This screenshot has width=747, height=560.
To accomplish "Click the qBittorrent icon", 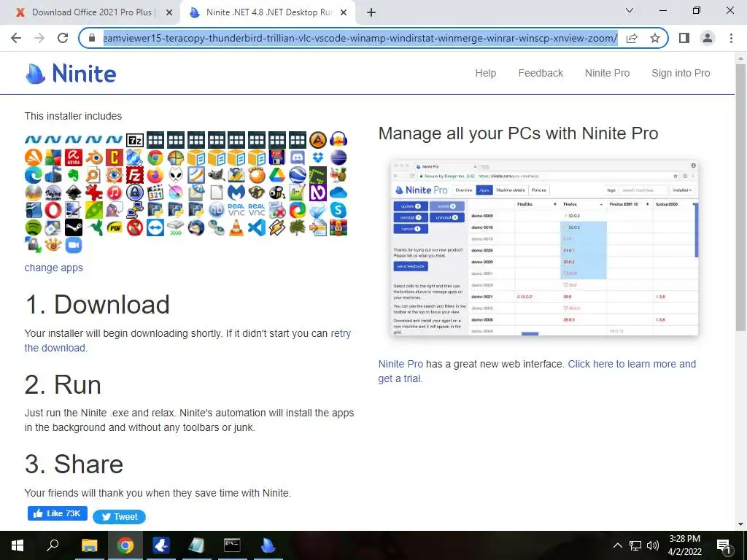I will click(216, 210).
